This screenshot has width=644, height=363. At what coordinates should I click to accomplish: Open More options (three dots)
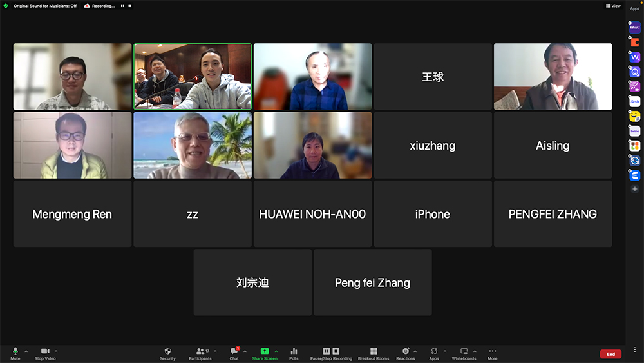[x=493, y=353]
